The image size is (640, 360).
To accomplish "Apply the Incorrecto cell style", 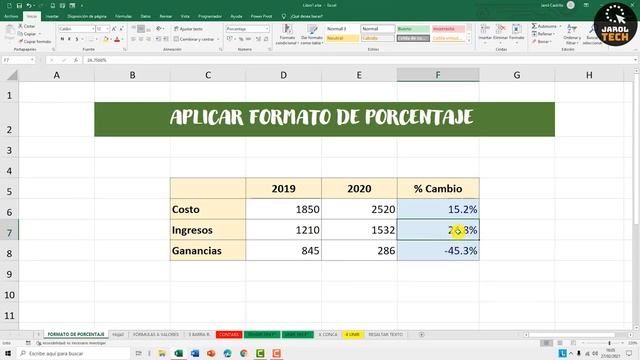I will tap(448, 29).
